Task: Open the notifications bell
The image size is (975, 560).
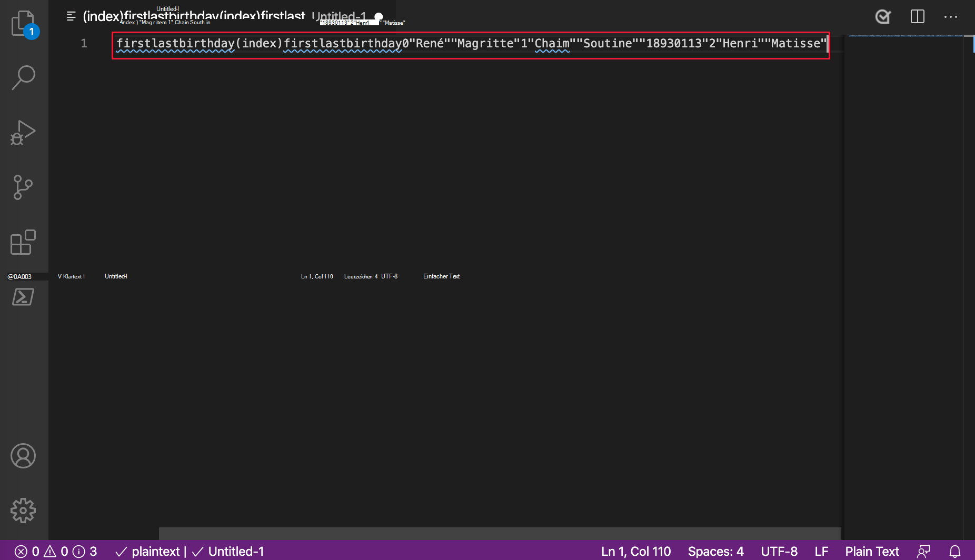Action: click(x=955, y=552)
